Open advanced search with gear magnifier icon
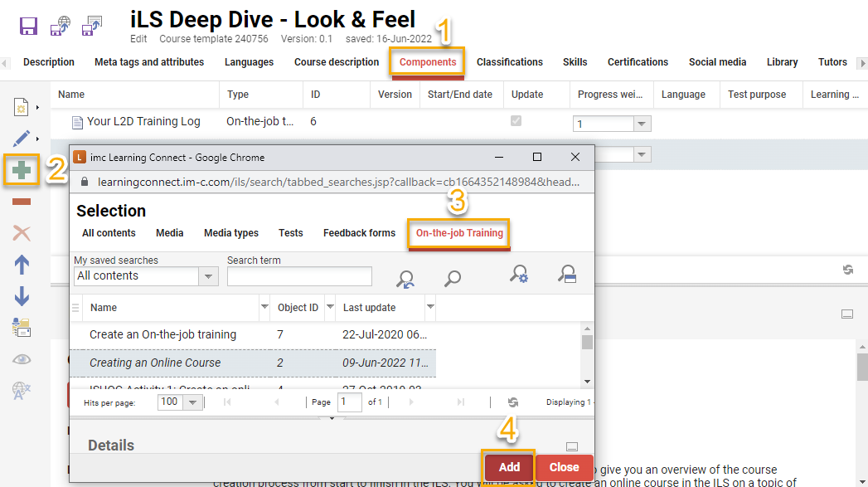 click(519, 276)
